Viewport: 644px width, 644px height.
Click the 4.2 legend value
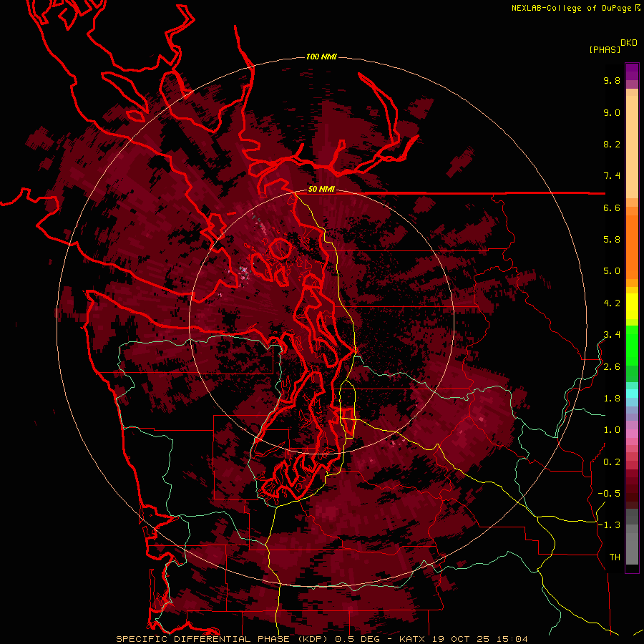(x=612, y=303)
